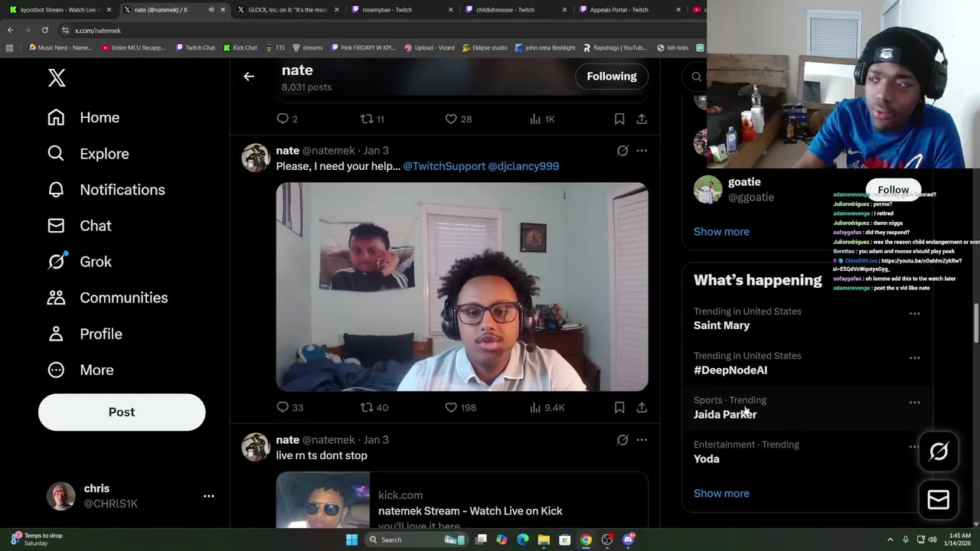Open Grok explain on 'Please, I need your help' post
The width and height of the screenshot is (980, 551).
(x=622, y=151)
